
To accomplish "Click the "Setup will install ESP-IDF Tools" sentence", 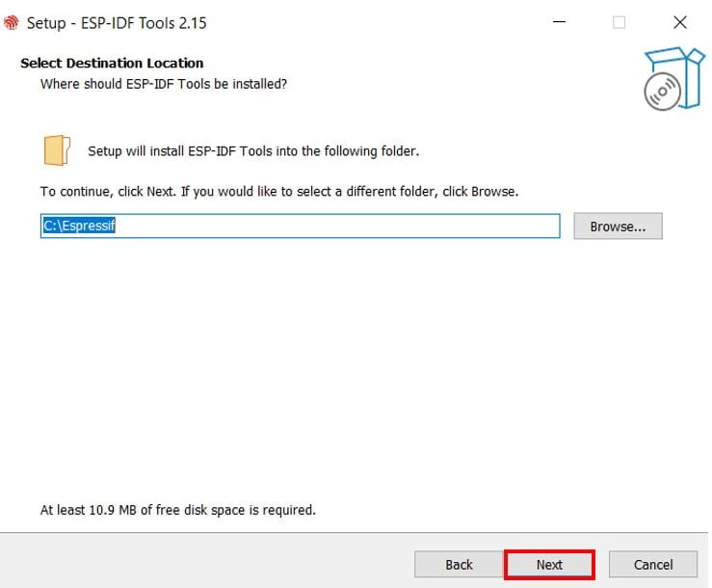I will coord(253,151).
